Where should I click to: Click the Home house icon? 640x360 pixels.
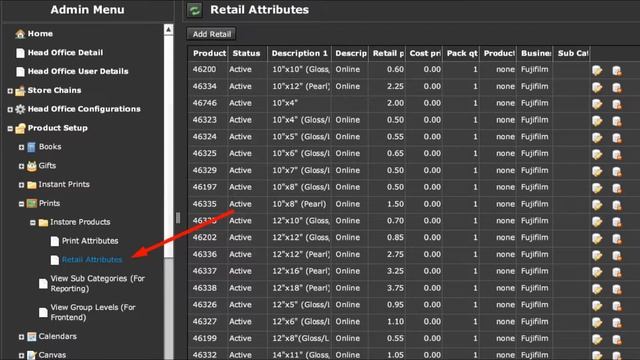(x=20, y=34)
